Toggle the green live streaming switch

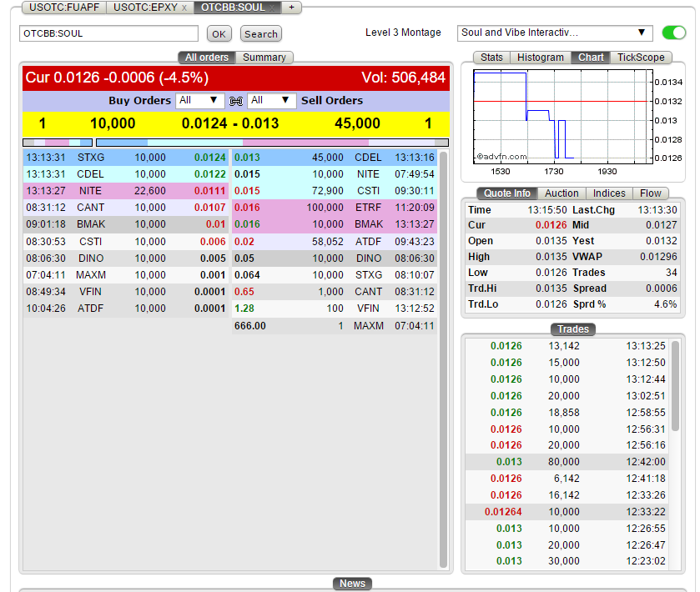click(673, 33)
